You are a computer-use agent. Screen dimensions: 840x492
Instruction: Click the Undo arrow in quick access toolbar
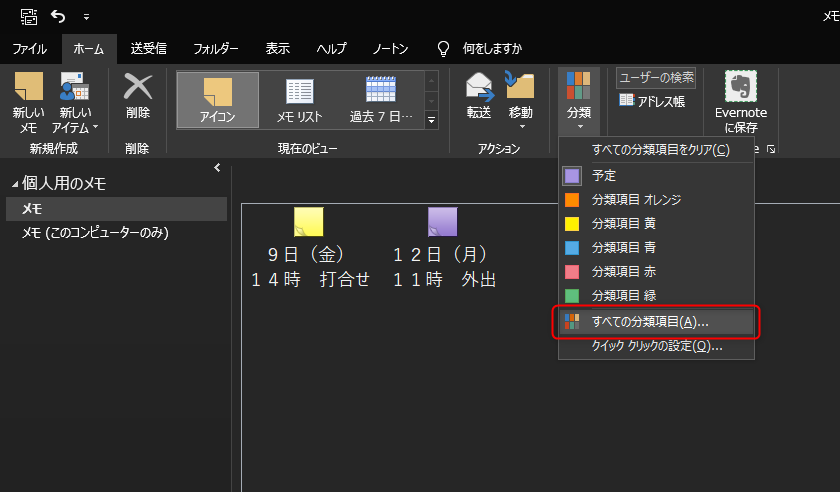click(58, 17)
